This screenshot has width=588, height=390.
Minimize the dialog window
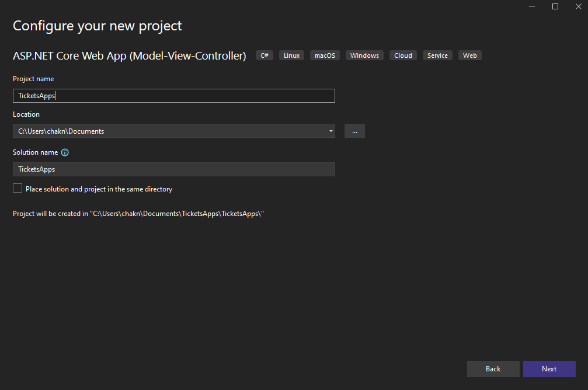532,6
